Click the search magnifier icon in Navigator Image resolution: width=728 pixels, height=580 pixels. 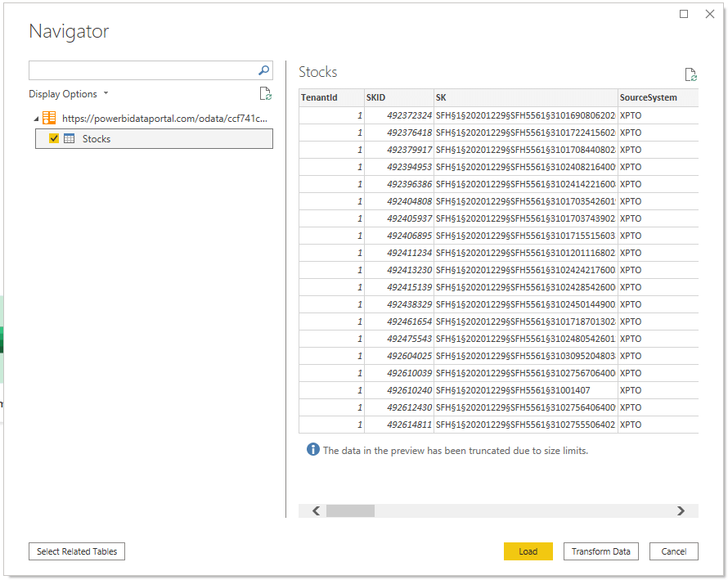pyautogui.click(x=263, y=70)
